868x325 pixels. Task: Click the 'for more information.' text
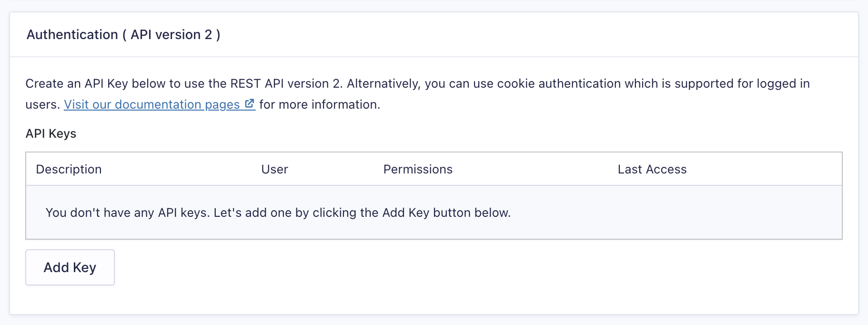click(320, 104)
